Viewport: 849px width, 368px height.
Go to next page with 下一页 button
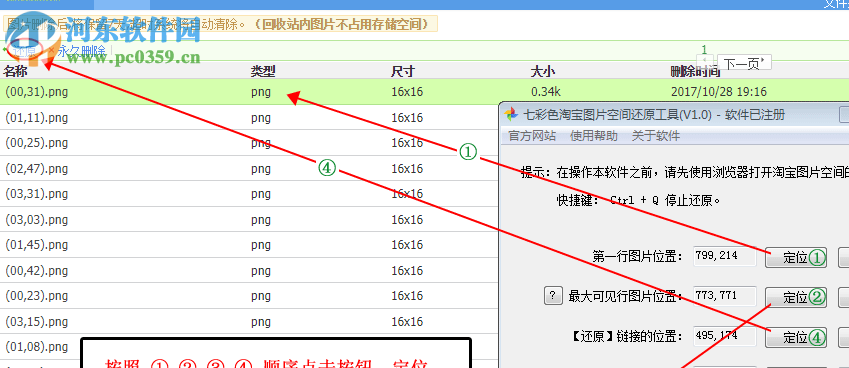click(x=744, y=63)
